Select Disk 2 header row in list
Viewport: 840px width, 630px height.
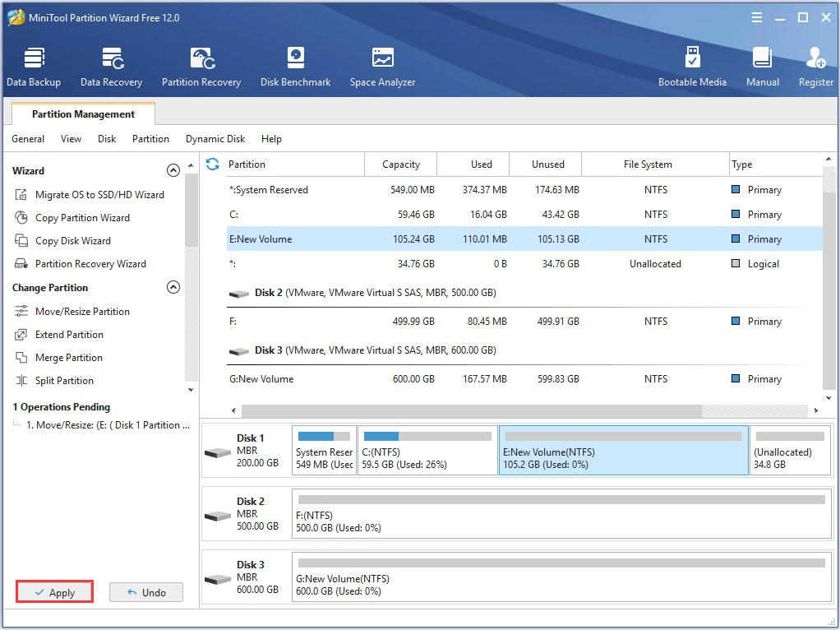pos(524,293)
